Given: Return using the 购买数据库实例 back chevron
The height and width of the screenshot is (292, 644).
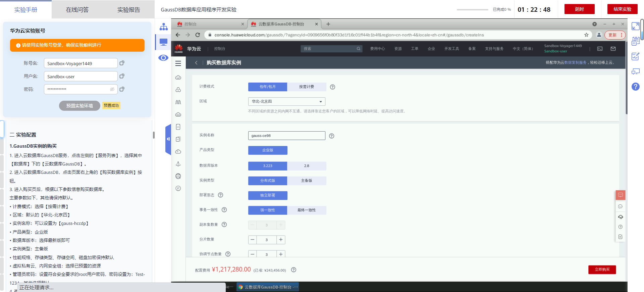Looking at the screenshot, I should tap(196, 63).
